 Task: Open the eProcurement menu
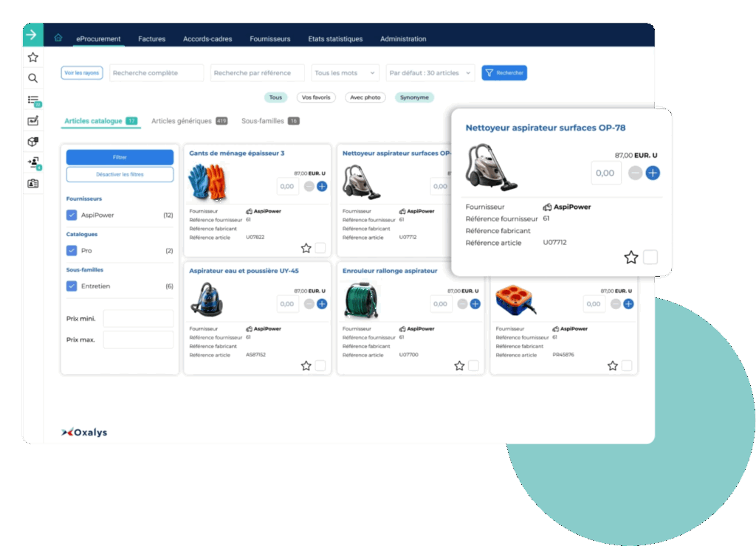(x=98, y=39)
